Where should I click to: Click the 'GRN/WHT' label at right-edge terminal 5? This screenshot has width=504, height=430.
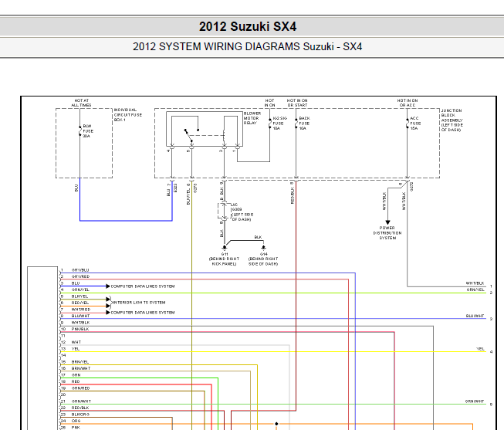coord(475,401)
